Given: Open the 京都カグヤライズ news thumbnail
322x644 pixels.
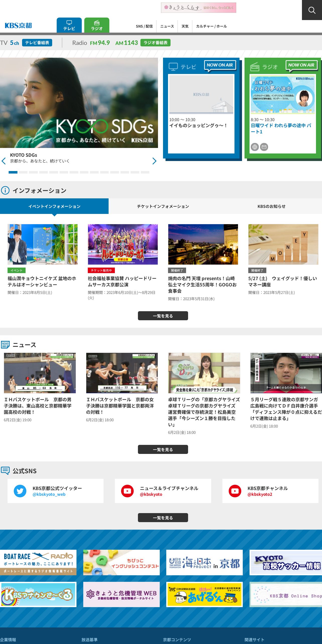Looking at the screenshot, I should point(204,373).
